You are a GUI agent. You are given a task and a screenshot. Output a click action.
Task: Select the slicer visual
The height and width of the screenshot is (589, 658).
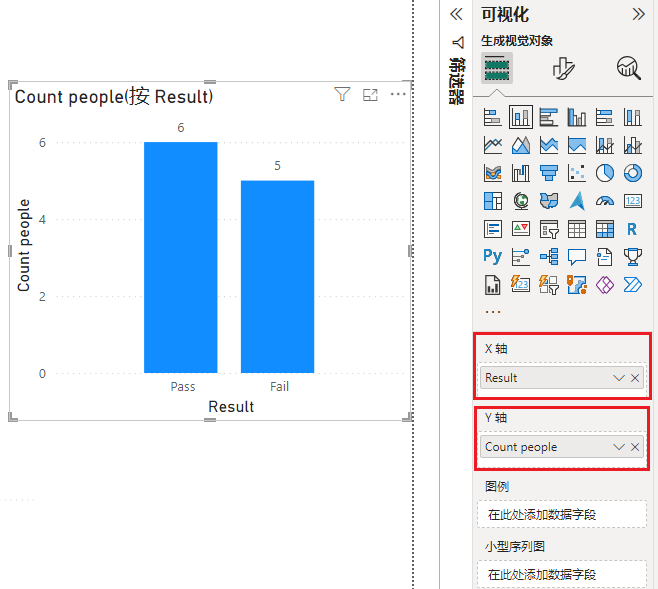pyautogui.click(x=549, y=229)
